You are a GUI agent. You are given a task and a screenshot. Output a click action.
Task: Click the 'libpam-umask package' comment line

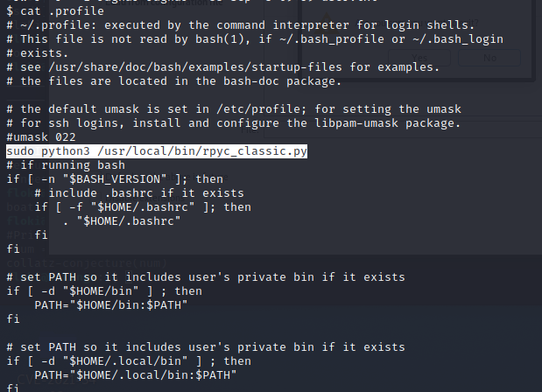tap(234, 123)
